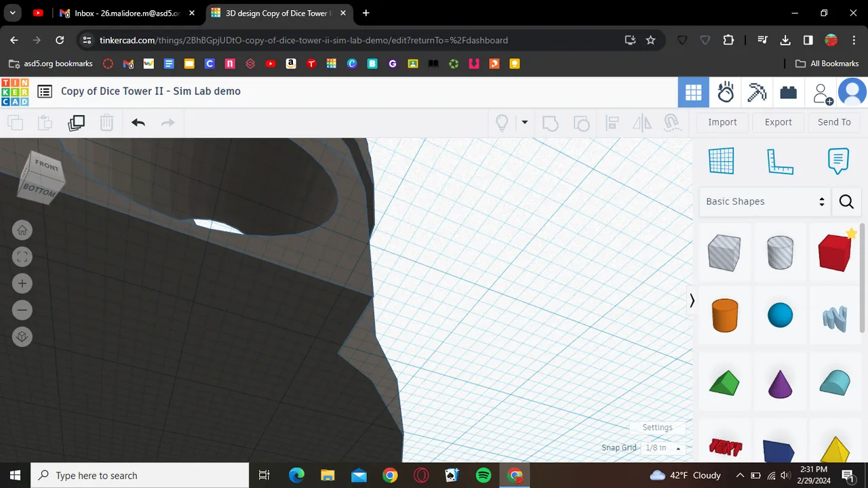Switch to the YouTube pinned tab

click(x=38, y=13)
